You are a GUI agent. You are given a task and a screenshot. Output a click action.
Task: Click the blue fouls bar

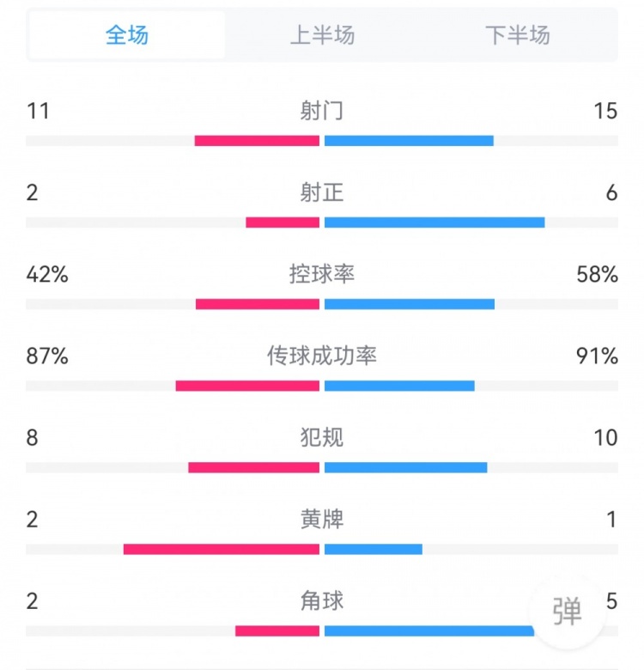pos(405,467)
